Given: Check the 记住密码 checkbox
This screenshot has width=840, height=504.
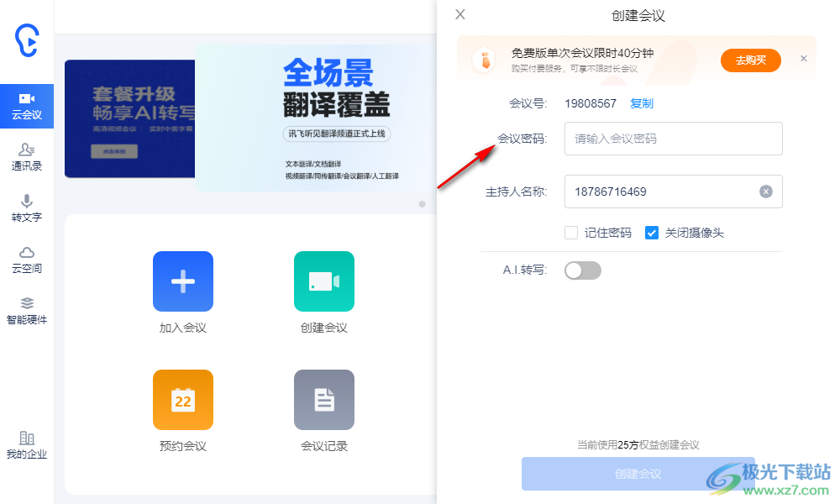Looking at the screenshot, I should [x=571, y=233].
